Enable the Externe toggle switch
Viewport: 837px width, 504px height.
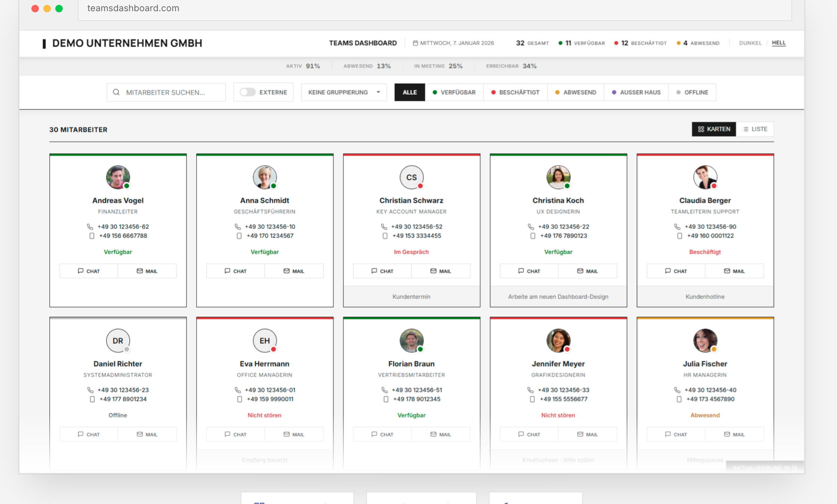pos(247,92)
